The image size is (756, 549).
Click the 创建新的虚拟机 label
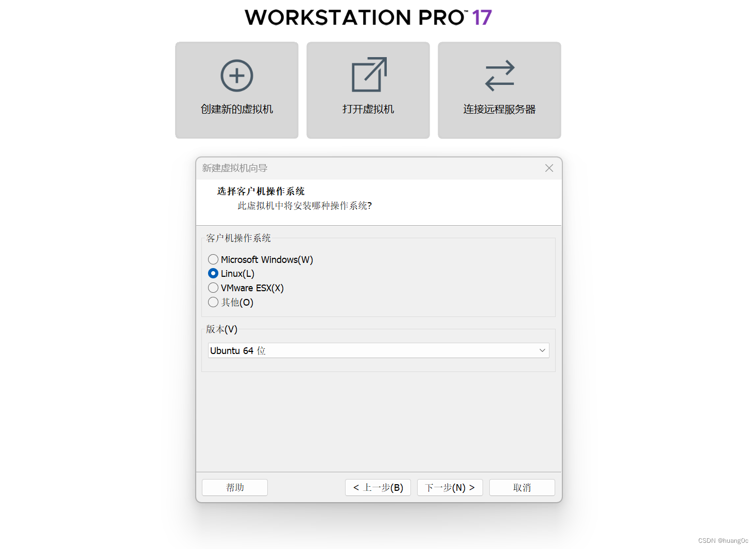pyautogui.click(x=237, y=109)
